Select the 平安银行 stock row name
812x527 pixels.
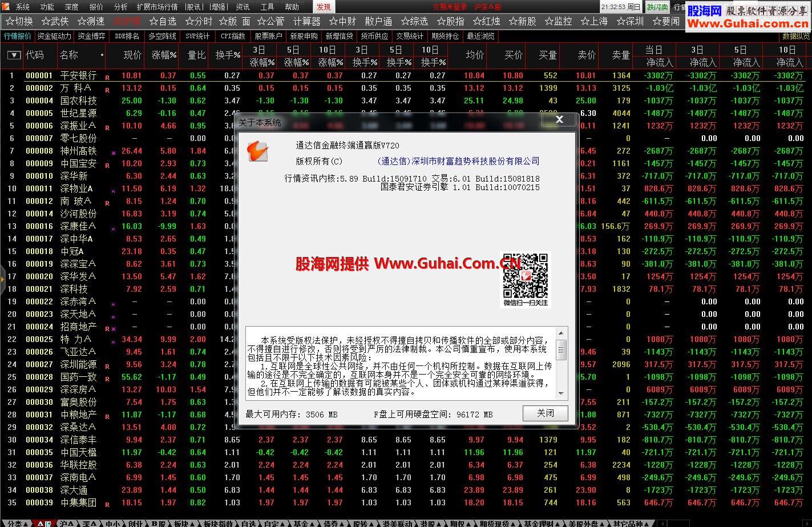click(78, 75)
